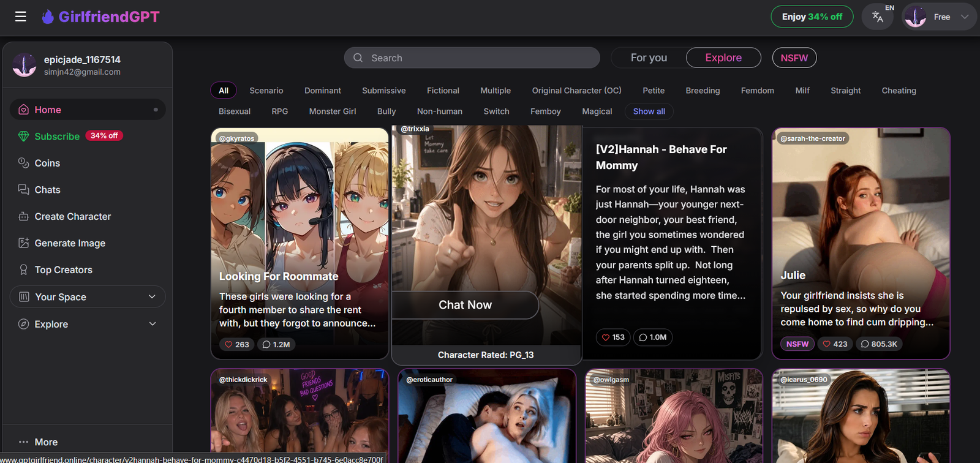Screen dimensions: 980x463
Task: Select the Original Character (OC) tag
Action: pos(577,91)
